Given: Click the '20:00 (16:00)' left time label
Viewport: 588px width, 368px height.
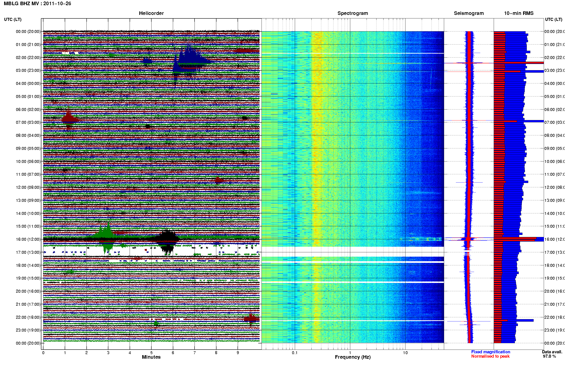Looking at the screenshot, I should click(28, 291).
